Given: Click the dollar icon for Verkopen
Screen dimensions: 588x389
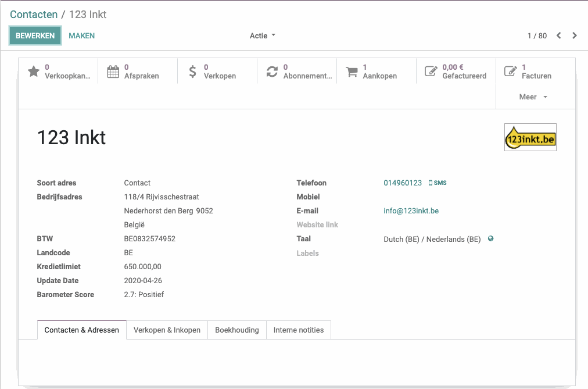Looking at the screenshot, I should point(192,72).
